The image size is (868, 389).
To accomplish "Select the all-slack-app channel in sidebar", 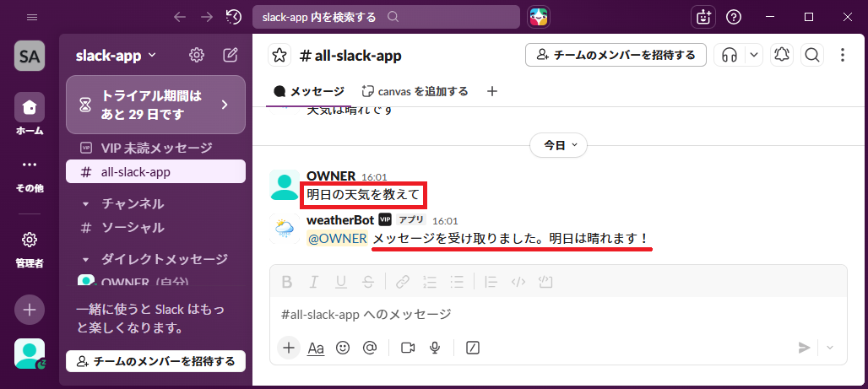I will (x=155, y=171).
